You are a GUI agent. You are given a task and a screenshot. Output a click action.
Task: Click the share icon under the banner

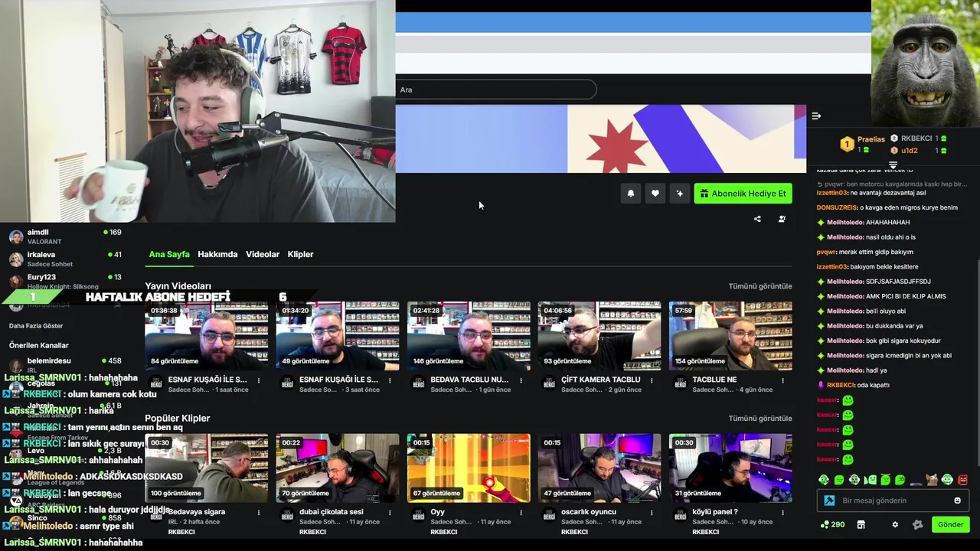coord(757,219)
